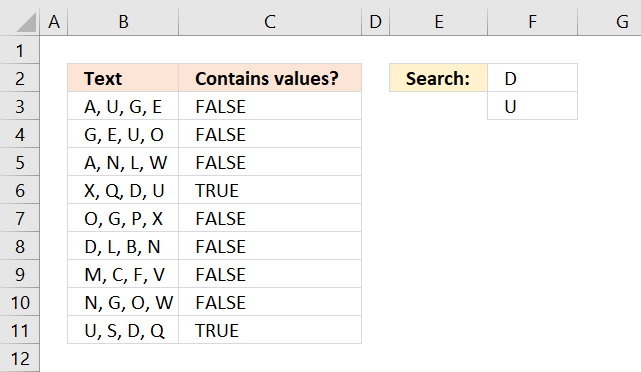Click the 'Search:' label cell
Viewport: 641px width, 372px height.
[439, 78]
